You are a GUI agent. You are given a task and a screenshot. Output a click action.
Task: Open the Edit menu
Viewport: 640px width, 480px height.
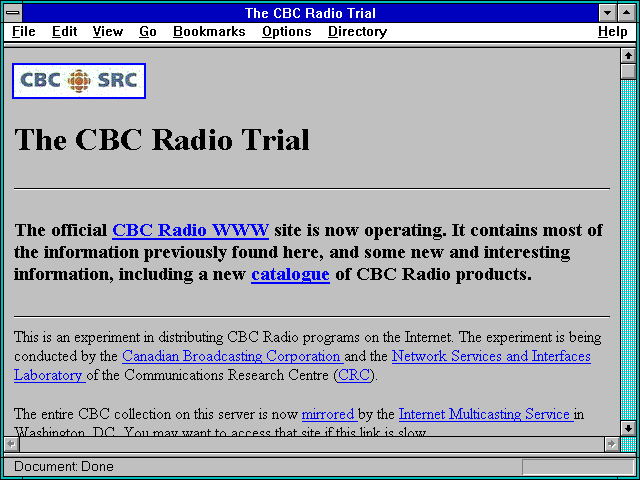click(64, 31)
